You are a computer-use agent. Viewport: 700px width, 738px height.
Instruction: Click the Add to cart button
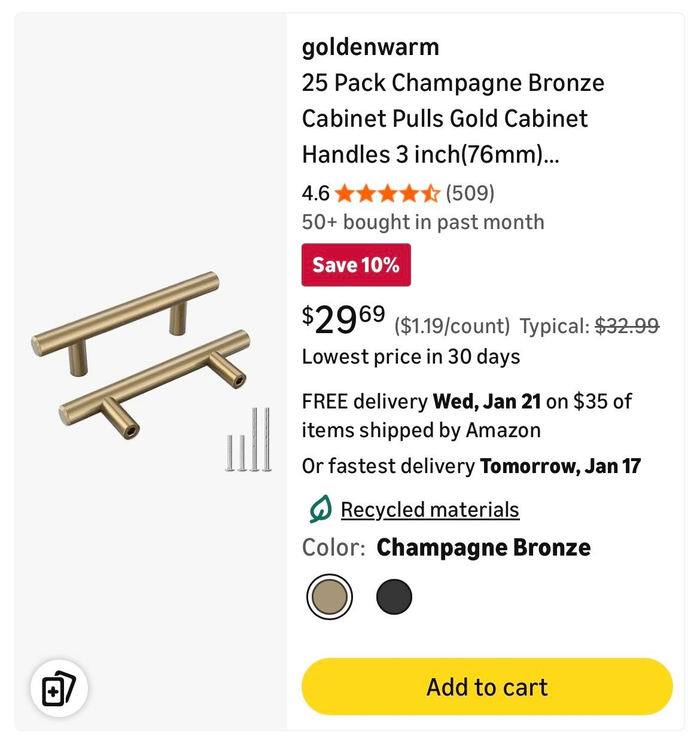tap(486, 687)
